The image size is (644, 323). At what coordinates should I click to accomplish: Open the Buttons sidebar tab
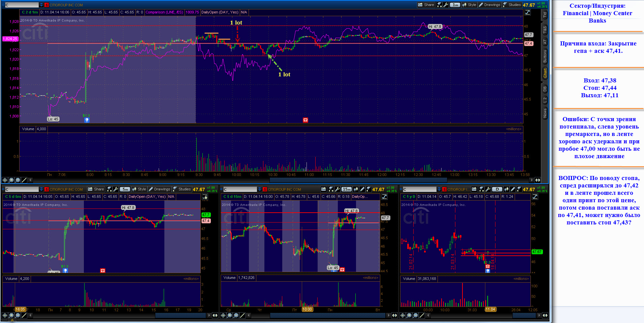coord(545,56)
